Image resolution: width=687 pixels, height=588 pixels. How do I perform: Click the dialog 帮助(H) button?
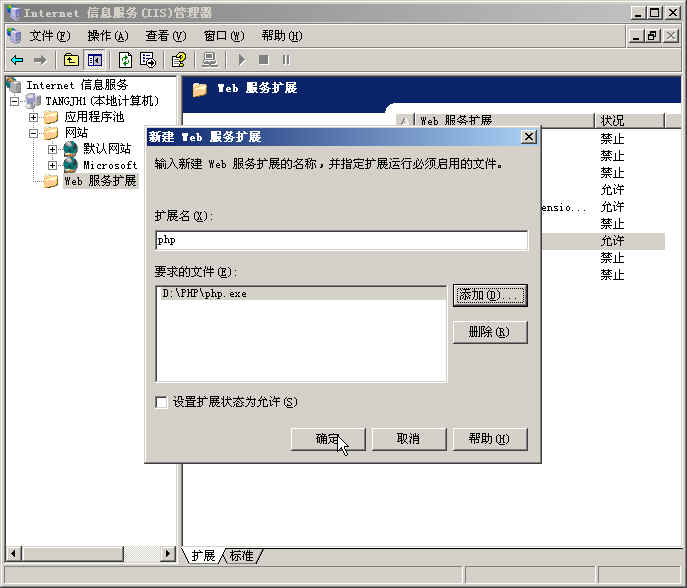coord(489,439)
